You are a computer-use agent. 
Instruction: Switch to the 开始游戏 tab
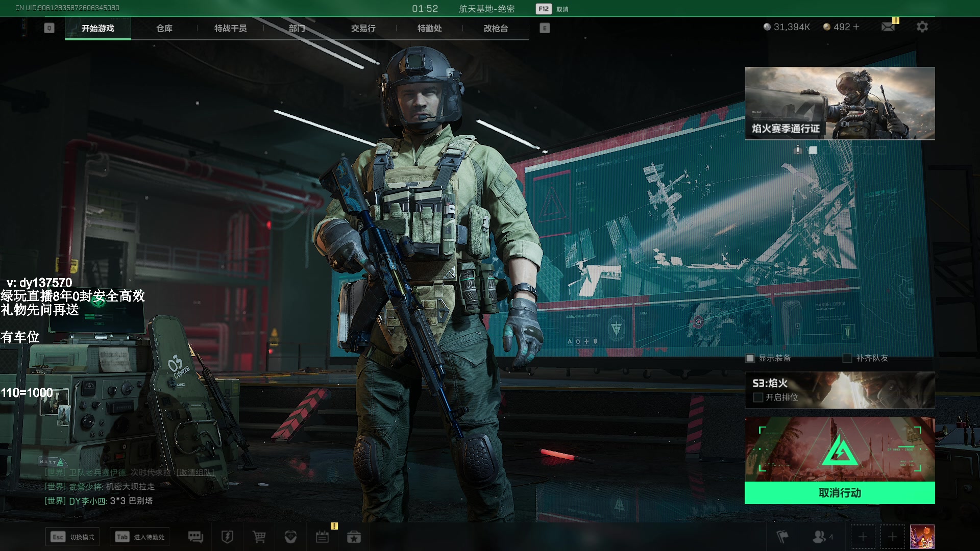point(98,28)
